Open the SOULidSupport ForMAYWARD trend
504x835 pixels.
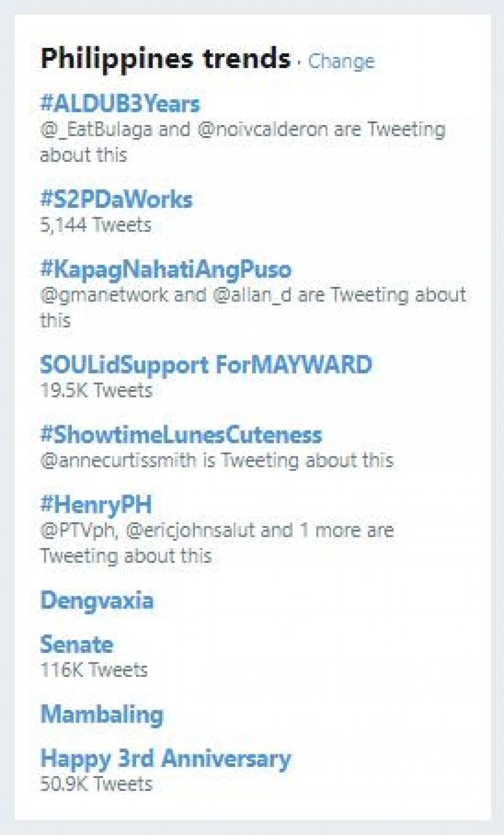(206, 365)
